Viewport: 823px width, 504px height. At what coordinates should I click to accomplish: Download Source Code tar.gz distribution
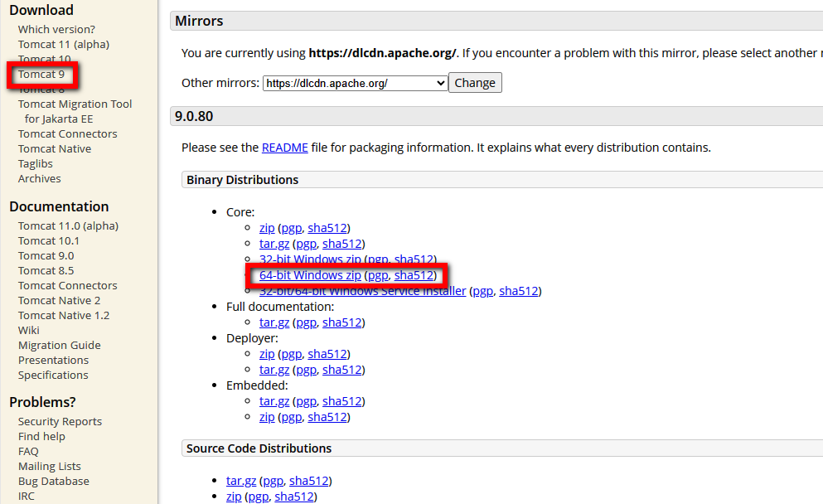(x=241, y=481)
